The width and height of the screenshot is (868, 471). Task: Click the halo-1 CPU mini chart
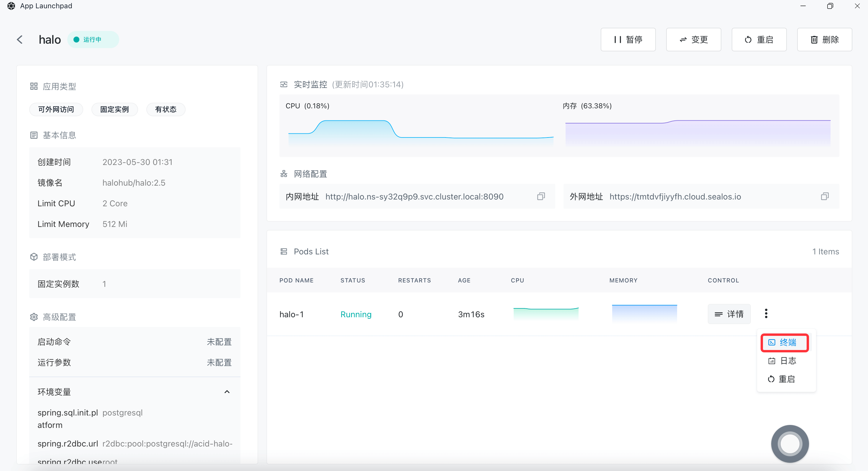[x=546, y=313]
